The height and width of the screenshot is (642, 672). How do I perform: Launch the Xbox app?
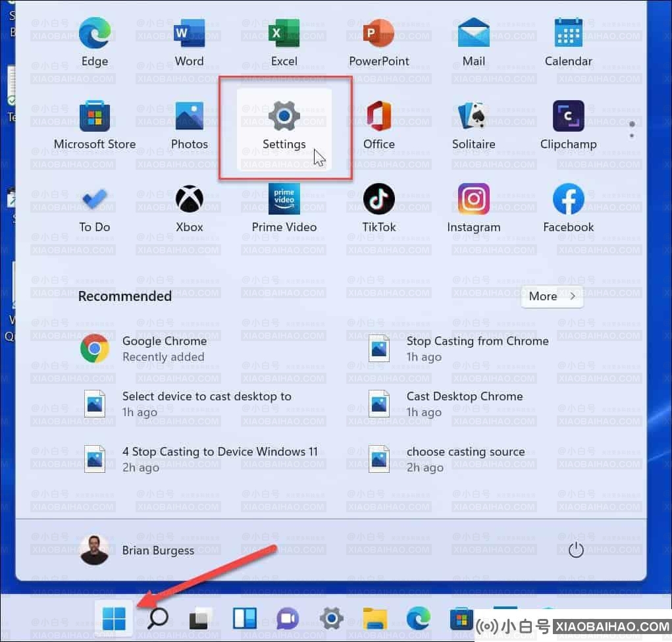point(190,209)
